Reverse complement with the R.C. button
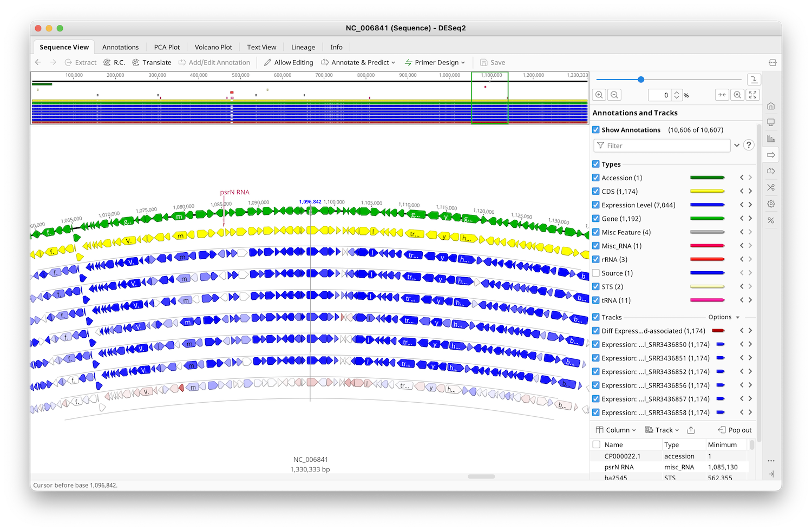The height and width of the screenshot is (531, 812). coord(114,62)
